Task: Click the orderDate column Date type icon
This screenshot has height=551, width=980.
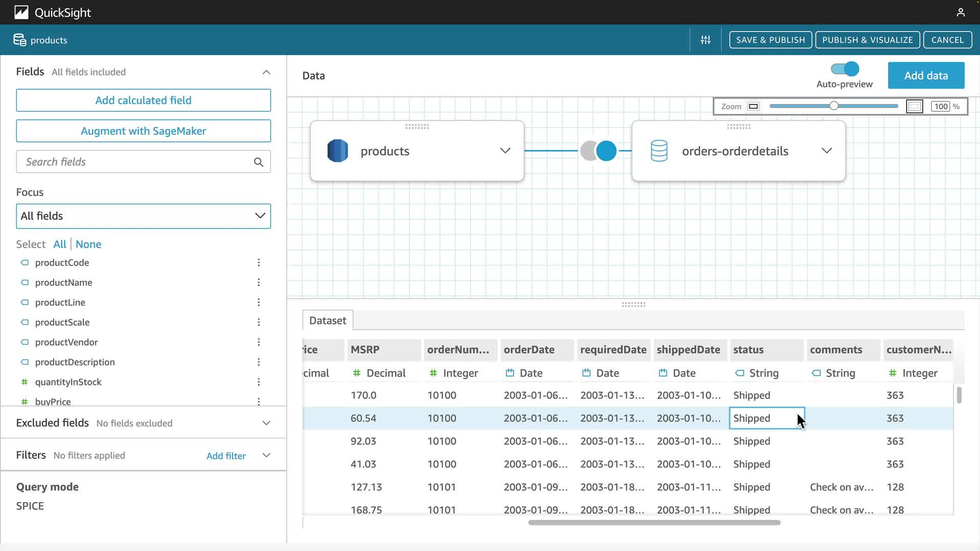Action: [x=509, y=373]
